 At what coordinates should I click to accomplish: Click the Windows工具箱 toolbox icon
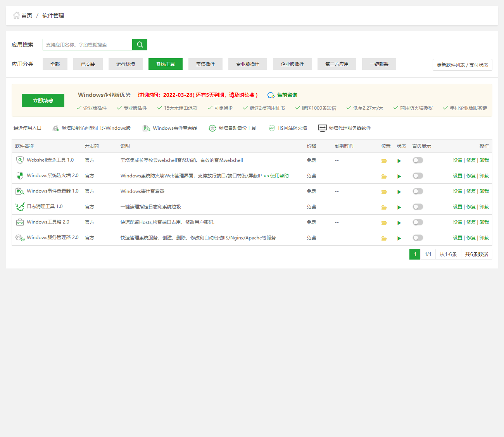(20, 222)
